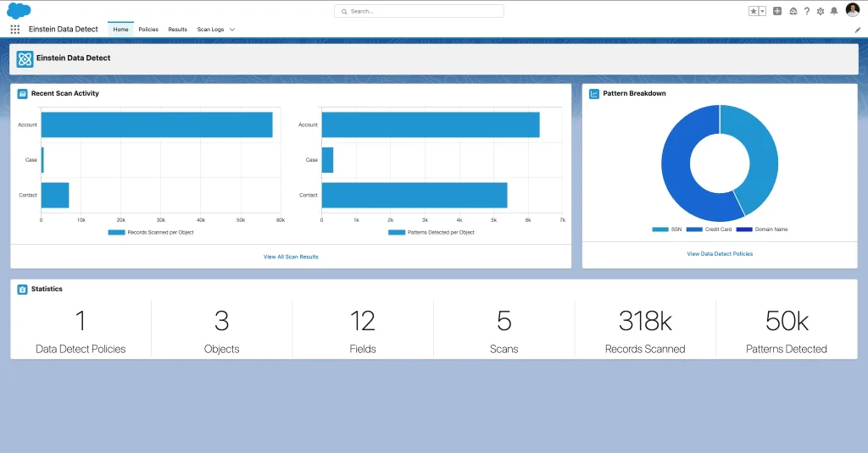Click the Salesforce cloud logo
868x453 pixels.
(x=19, y=10)
